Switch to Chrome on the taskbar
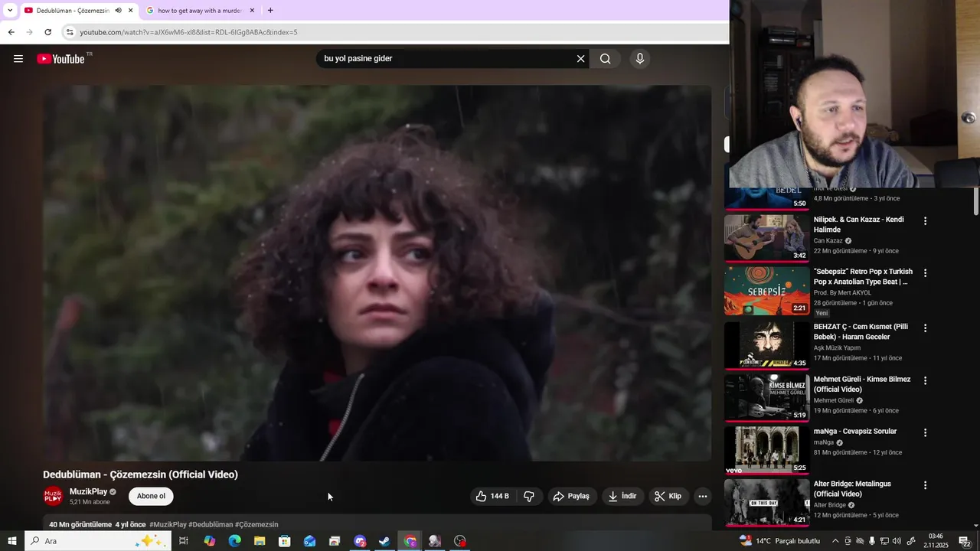This screenshot has height=551, width=980. (410, 541)
